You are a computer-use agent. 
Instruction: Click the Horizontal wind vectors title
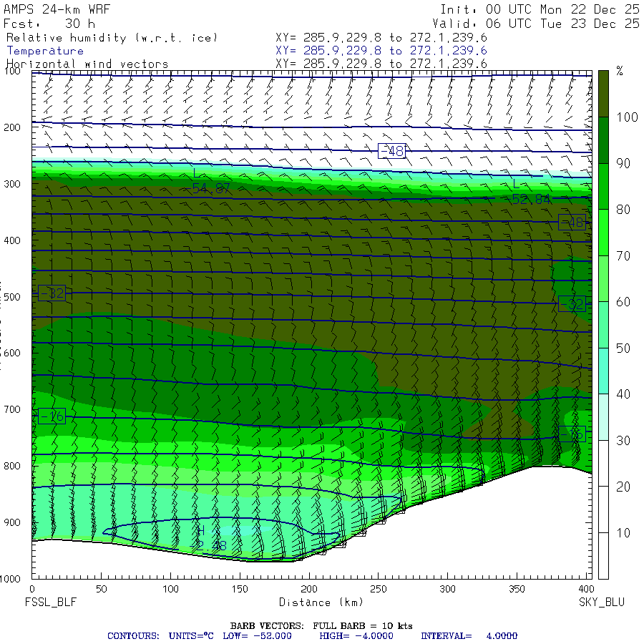(87, 64)
